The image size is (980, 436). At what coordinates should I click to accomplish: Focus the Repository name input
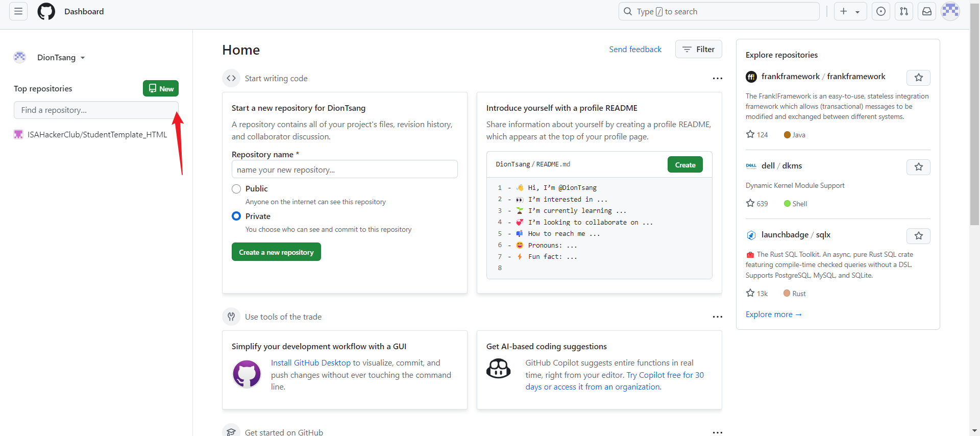coord(345,169)
